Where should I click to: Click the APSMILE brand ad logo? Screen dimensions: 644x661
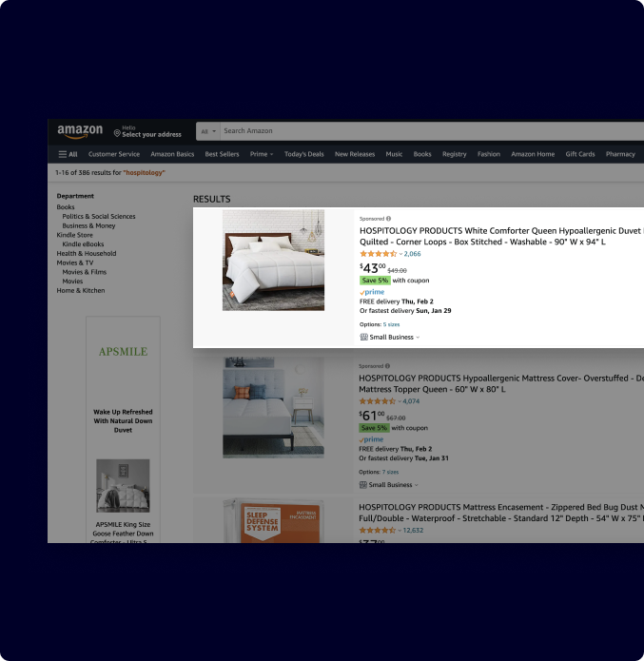click(x=123, y=352)
